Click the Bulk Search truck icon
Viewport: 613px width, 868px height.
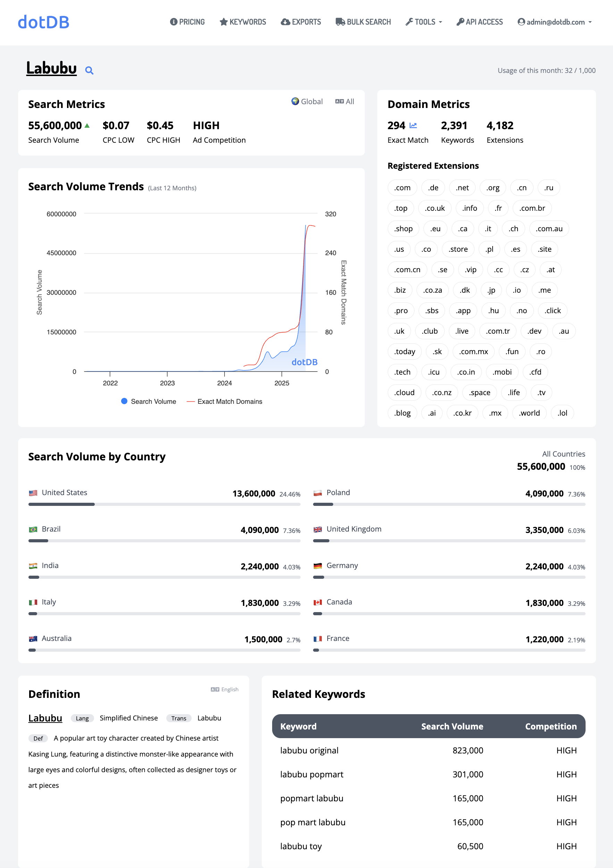click(x=340, y=22)
